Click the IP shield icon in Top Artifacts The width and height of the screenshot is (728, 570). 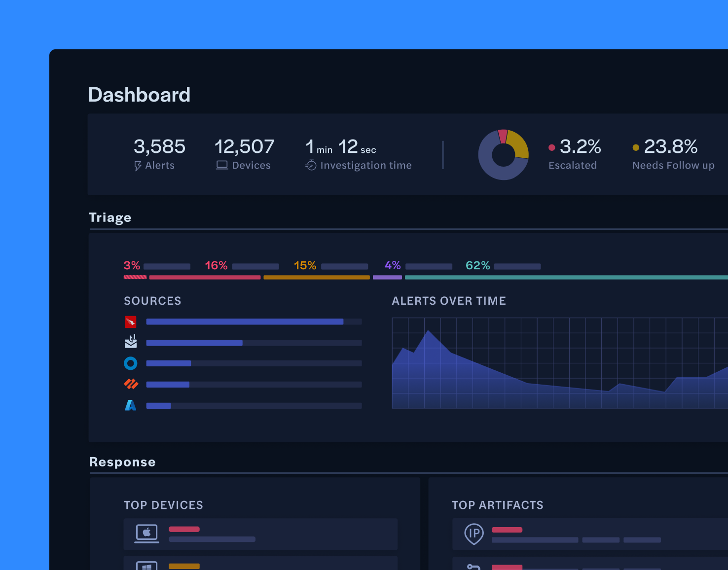[x=474, y=534]
